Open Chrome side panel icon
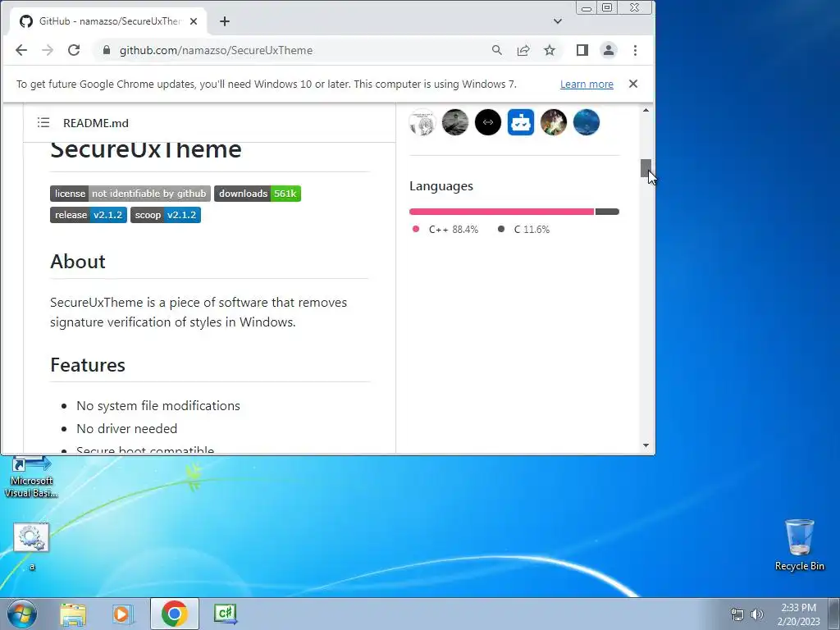The width and height of the screenshot is (840, 630). pyautogui.click(x=582, y=50)
